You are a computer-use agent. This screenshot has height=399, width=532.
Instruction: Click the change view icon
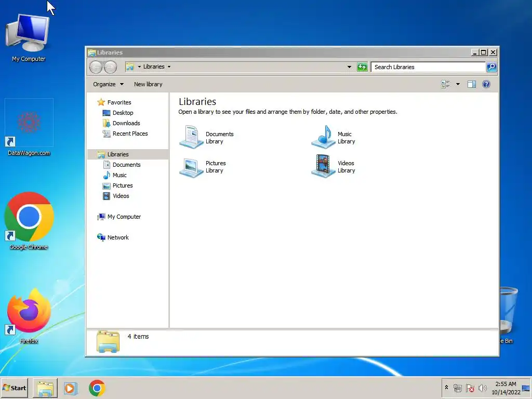tap(445, 84)
